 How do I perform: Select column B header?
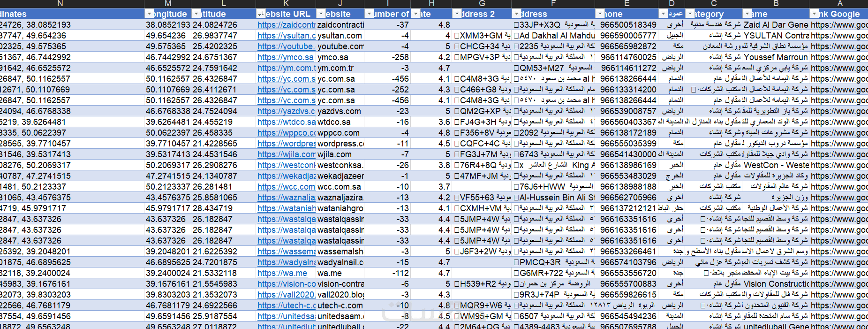776,4
